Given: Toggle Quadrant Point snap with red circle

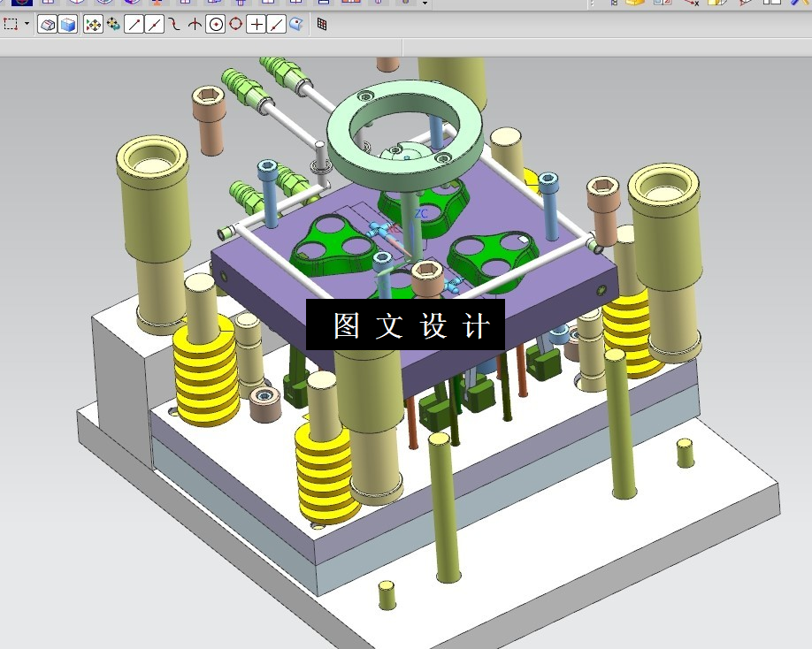Looking at the screenshot, I should point(235,25).
